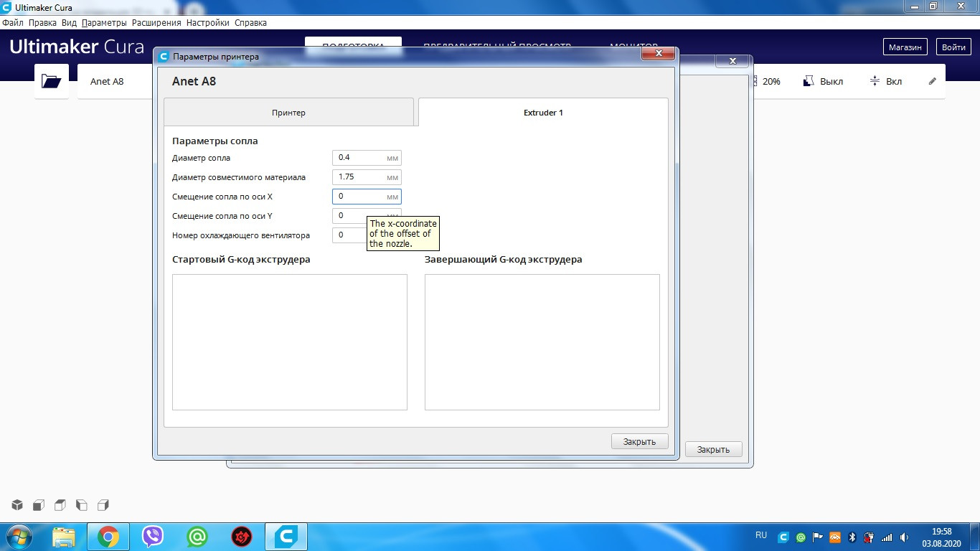Open the Магазин marketplace button
The width and height of the screenshot is (980, 551).
point(905,47)
